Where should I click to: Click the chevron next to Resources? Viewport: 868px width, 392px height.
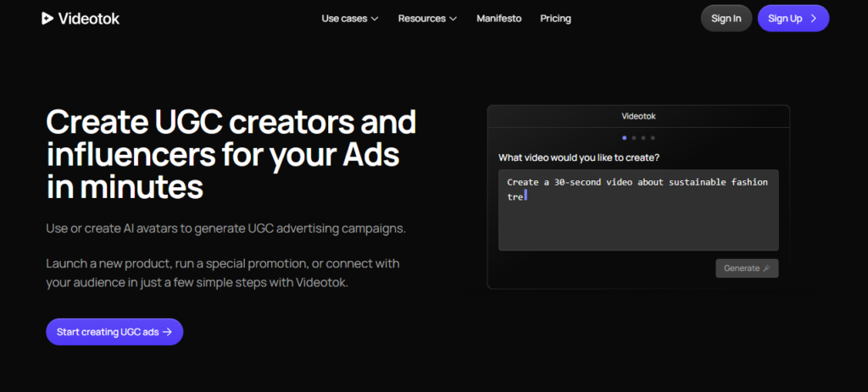pyautogui.click(x=453, y=19)
